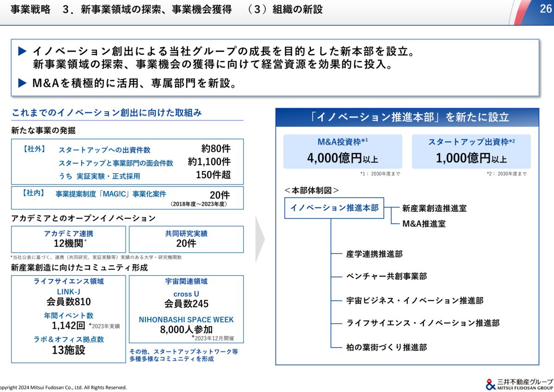The width and height of the screenshot is (554, 392).
Task: Click the 8,000人参加 figure
Action: pyautogui.click(x=187, y=330)
